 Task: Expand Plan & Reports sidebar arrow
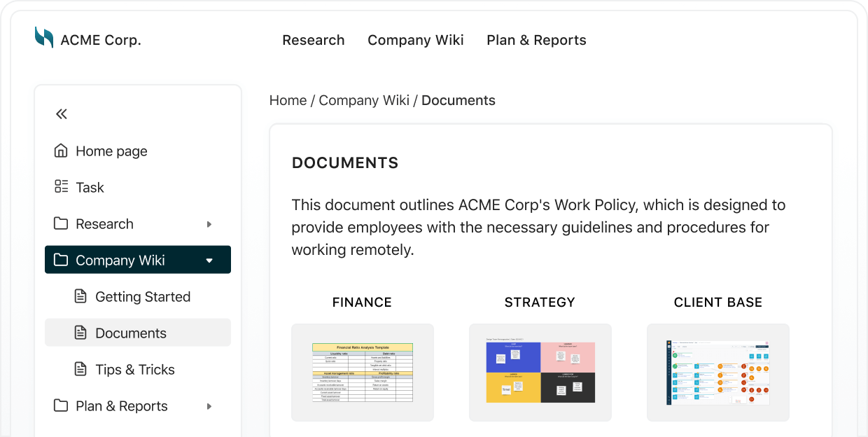tap(209, 406)
